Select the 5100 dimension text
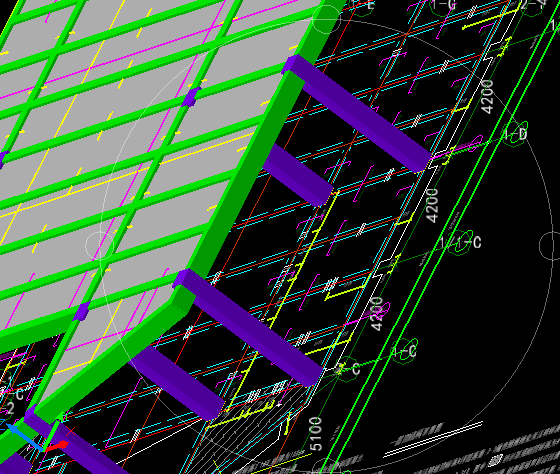Image resolution: width=560 pixels, height=474 pixels. (316, 433)
